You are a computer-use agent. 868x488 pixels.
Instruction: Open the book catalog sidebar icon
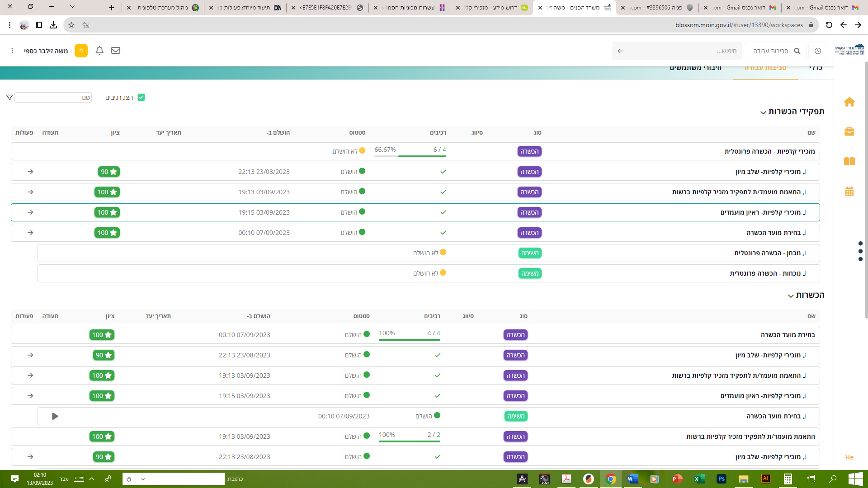[x=849, y=161]
